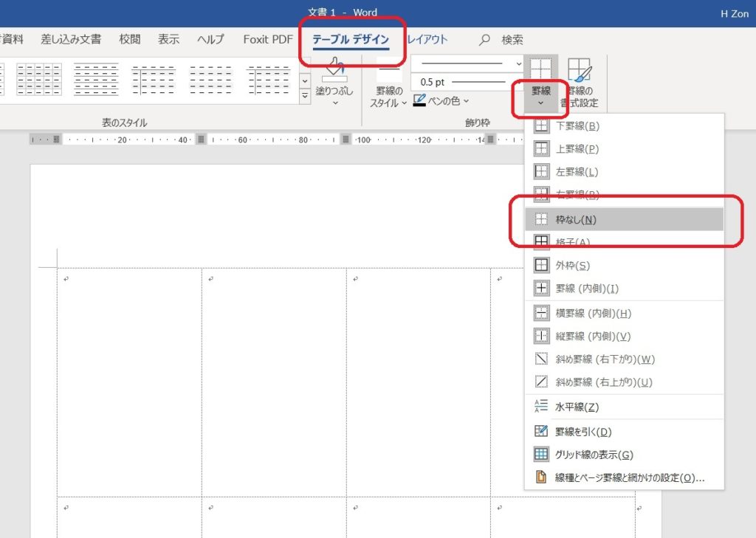
Task: Open 線種とページ罫線と網かけの設定 dialog
Action: (628, 478)
